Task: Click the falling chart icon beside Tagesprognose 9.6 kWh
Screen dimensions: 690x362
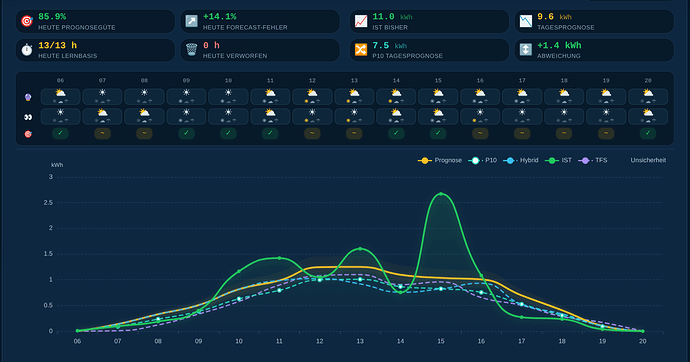Action: click(526, 21)
